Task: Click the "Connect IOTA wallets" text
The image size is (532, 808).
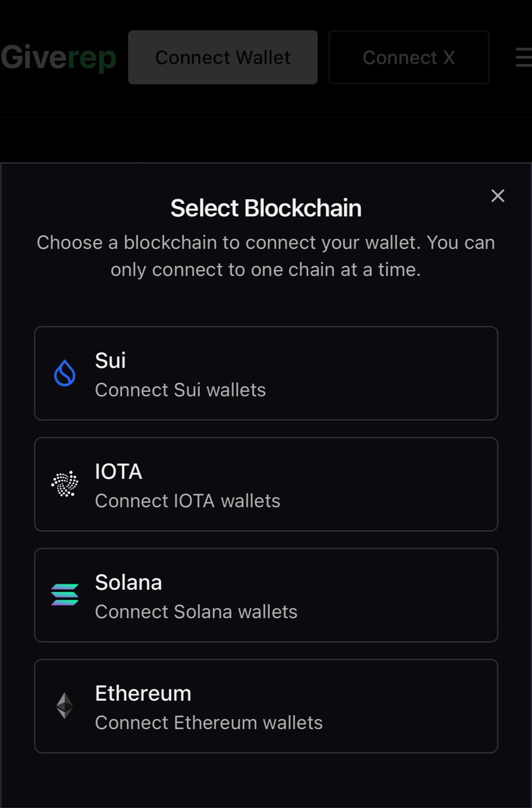Action: (x=188, y=501)
